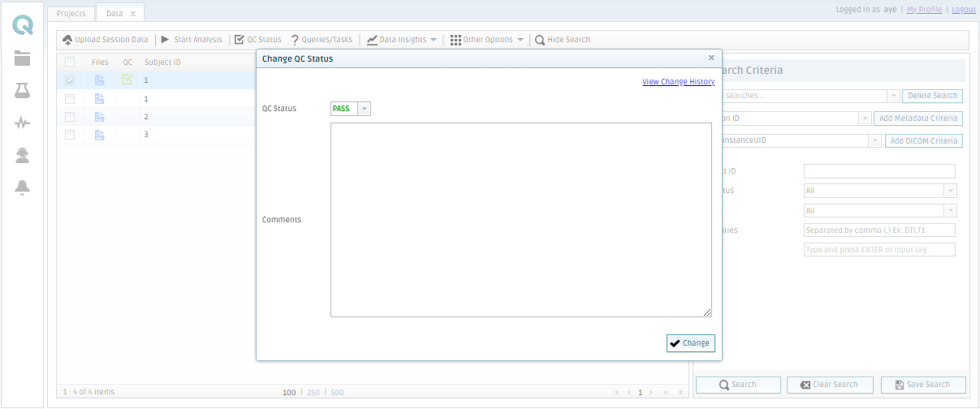
Task: Open My Profile link
Action: (x=924, y=10)
